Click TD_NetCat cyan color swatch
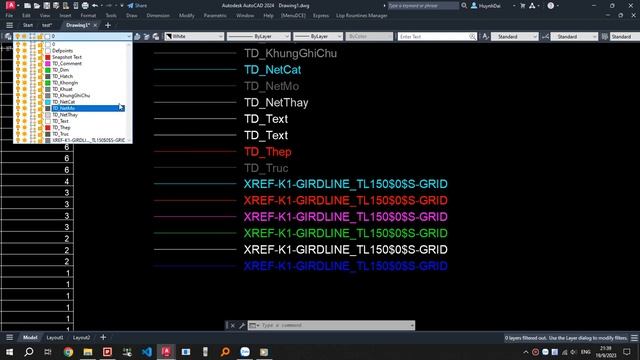The width and height of the screenshot is (640, 360). click(x=48, y=102)
